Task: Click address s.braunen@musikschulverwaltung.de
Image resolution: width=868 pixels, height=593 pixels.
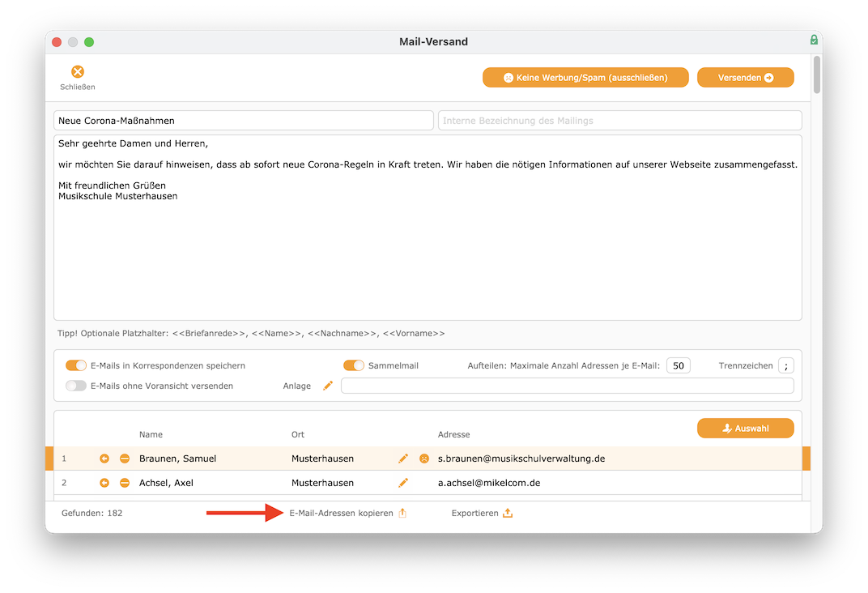Action: 521,459
